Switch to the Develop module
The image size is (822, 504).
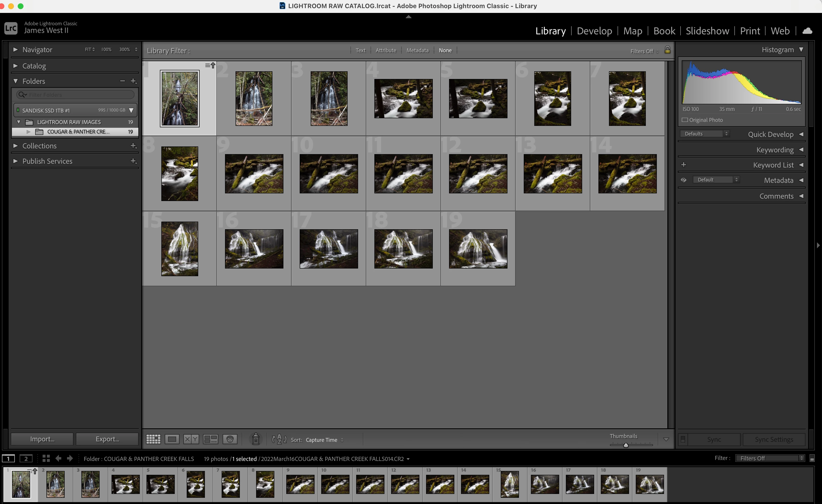[x=594, y=31]
